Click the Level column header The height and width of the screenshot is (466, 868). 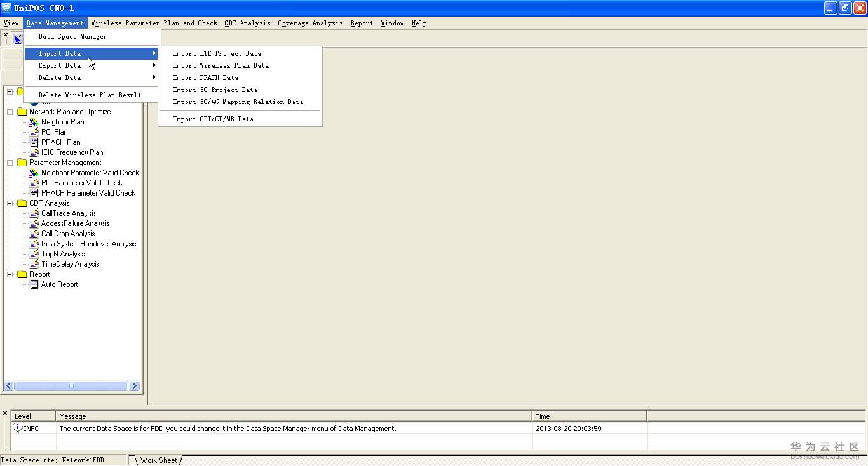tap(33, 416)
